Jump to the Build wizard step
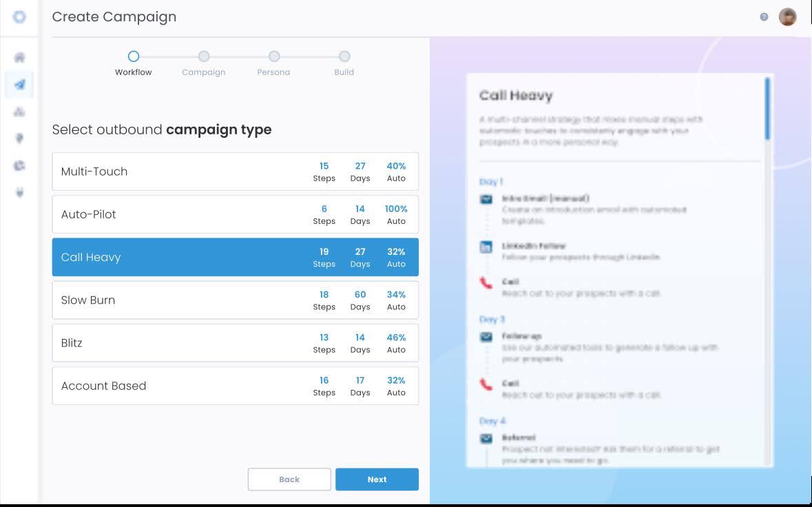 [x=344, y=56]
